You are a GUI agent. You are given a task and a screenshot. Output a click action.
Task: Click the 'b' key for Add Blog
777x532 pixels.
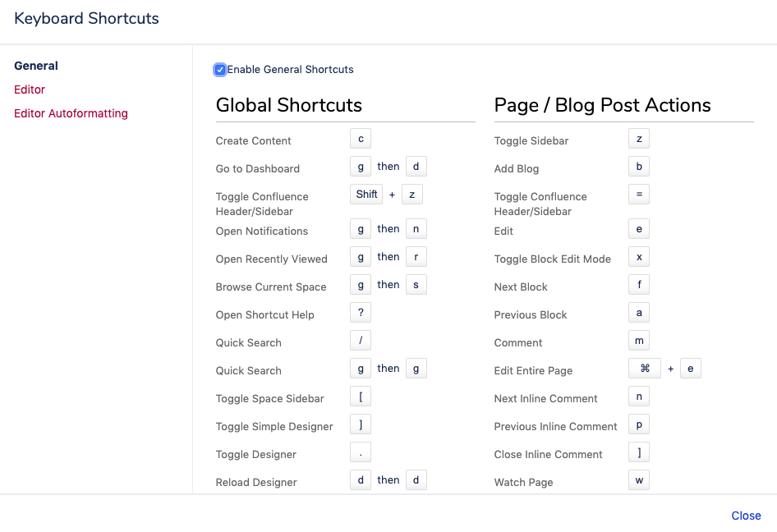tap(639, 167)
